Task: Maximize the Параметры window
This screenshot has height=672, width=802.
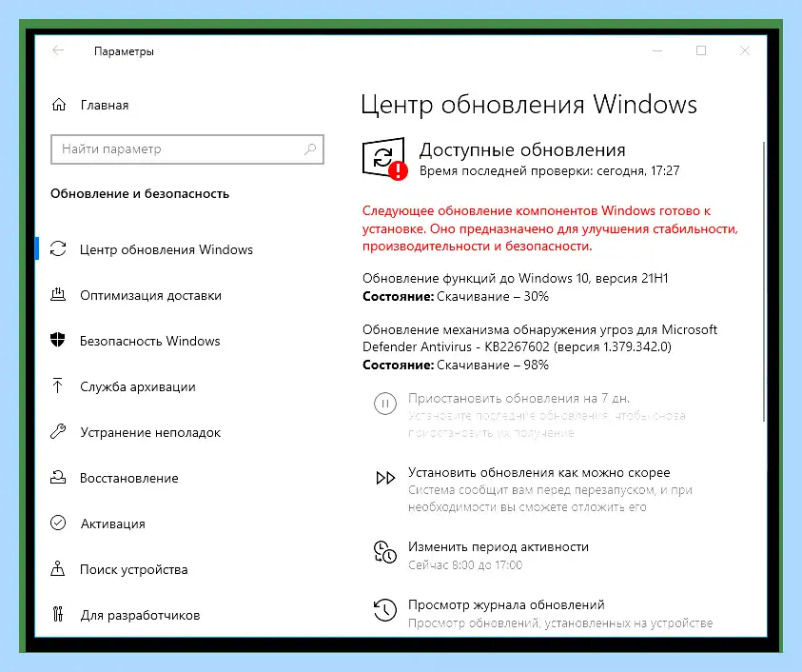Action: [x=701, y=50]
